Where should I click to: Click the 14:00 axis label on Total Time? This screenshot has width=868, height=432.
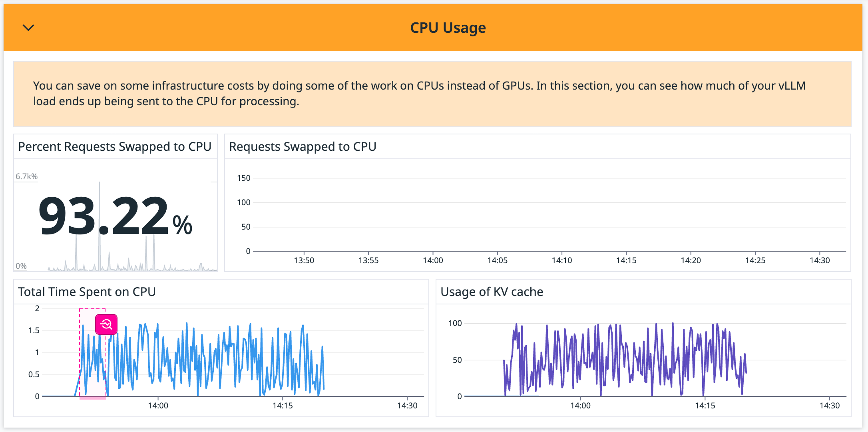[158, 405]
